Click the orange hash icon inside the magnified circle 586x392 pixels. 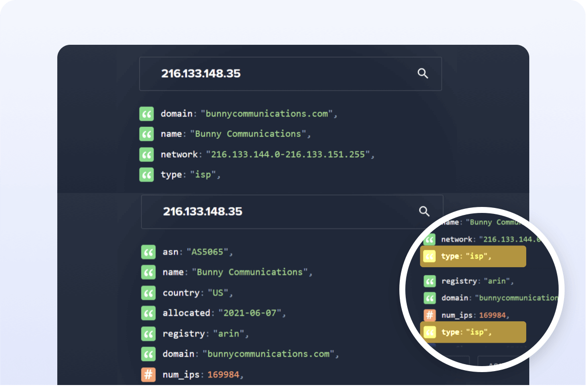coord(430,315)
